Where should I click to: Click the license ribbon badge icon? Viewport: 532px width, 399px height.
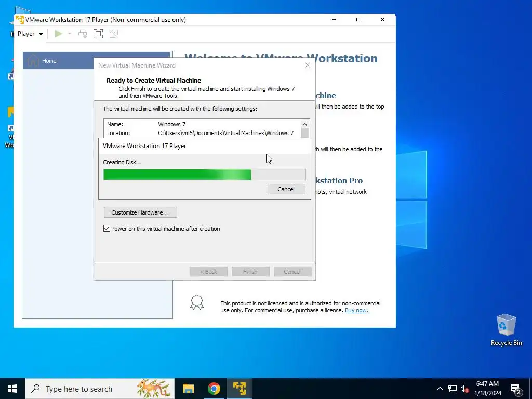point(197,302)
